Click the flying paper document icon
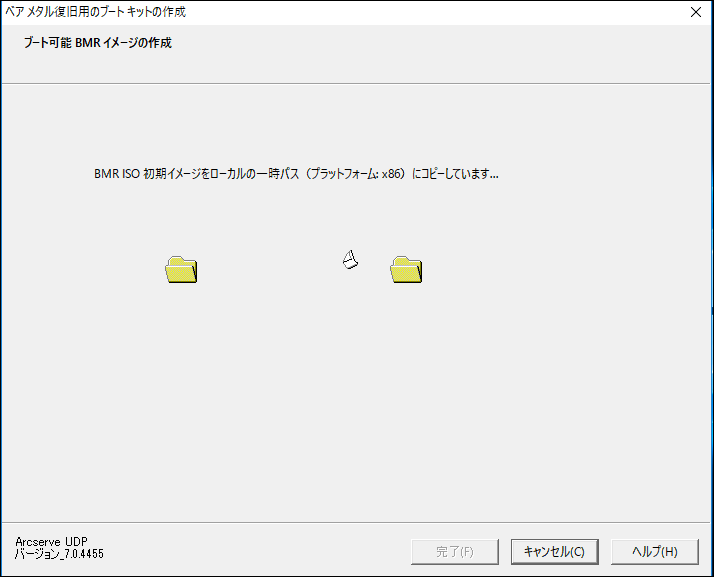This screenshot has width=714, height=577. pyautogui.click(x=350, y=260)
